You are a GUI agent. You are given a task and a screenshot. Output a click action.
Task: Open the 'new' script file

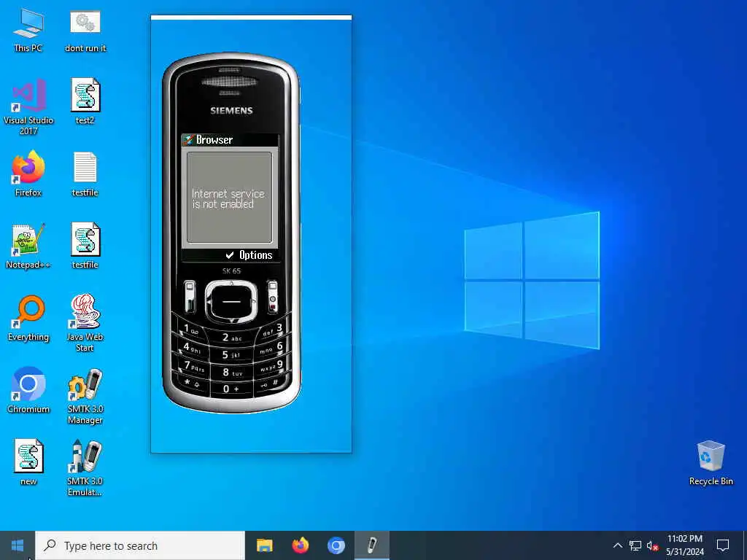click(28, 462)
